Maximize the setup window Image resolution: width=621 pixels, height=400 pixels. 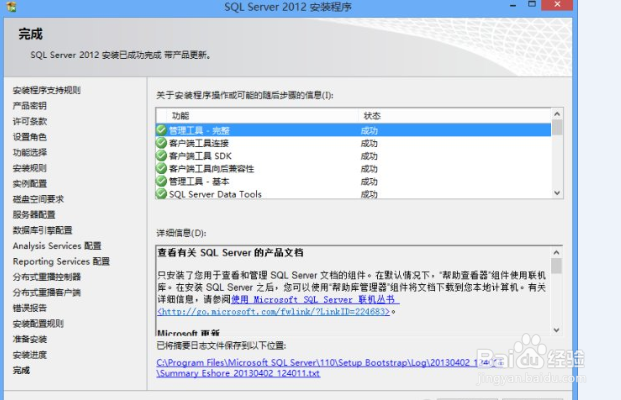(x=532, y=4)
